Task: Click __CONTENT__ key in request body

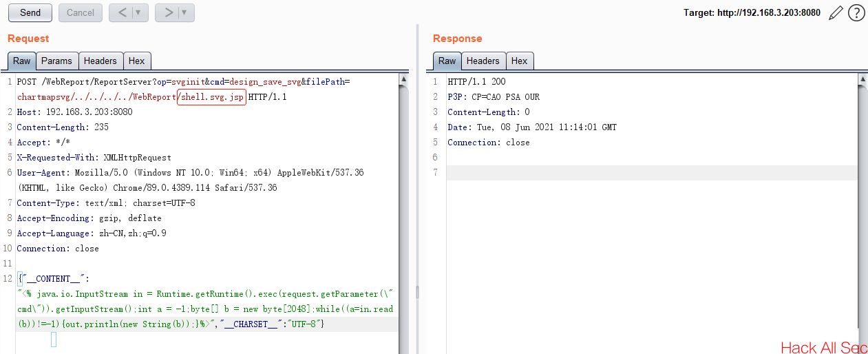Action: (x=54, y=279)
